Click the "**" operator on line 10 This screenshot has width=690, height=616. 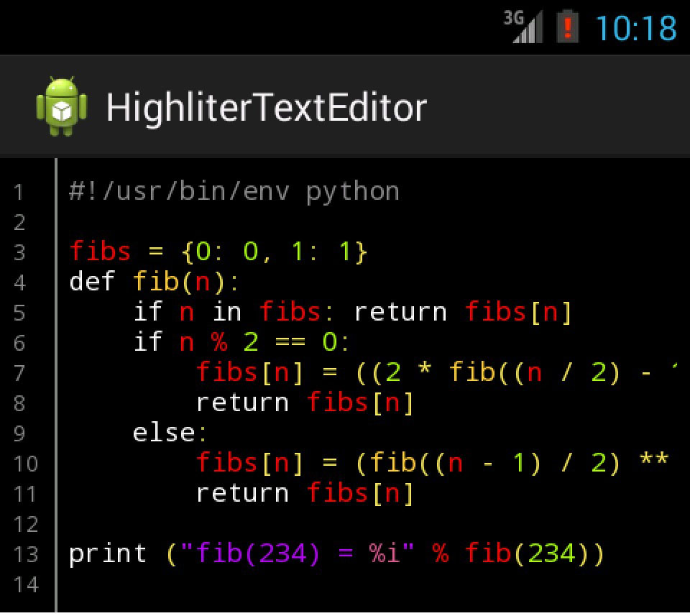[x=653, y=463]
